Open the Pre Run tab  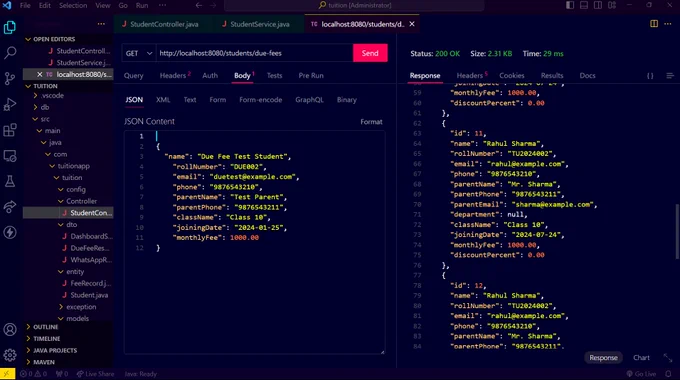[x=311, y=75]
